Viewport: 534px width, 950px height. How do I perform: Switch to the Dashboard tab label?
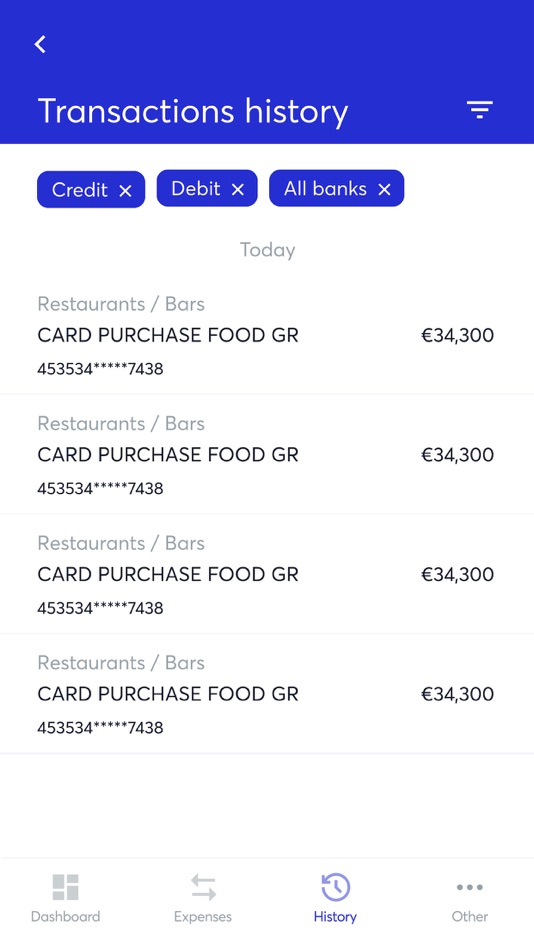(65, 916)
